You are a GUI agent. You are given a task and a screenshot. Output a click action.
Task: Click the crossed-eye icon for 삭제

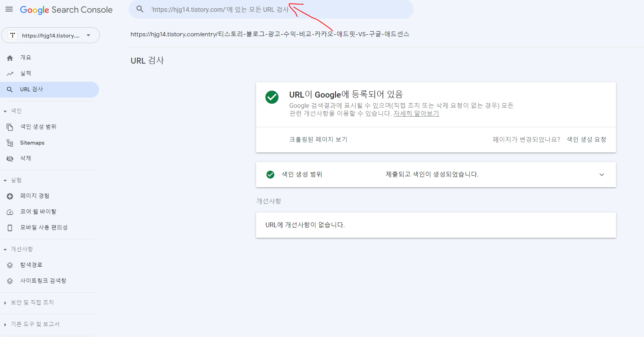(10, 158)
